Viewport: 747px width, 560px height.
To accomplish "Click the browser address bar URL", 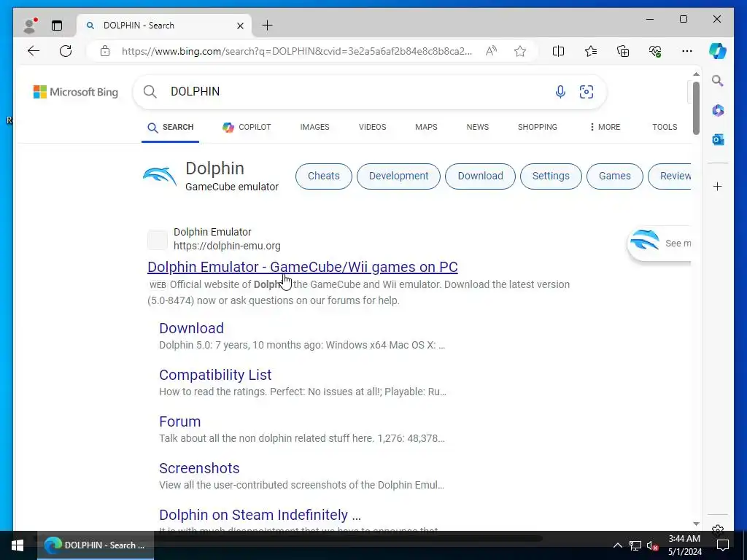I will coord(297,51).
